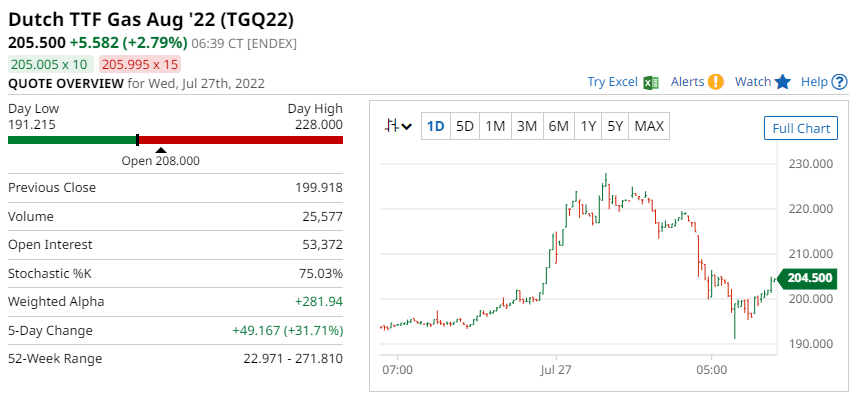
Task: Select the 6M chart range
Action: [x=558, y=126]
